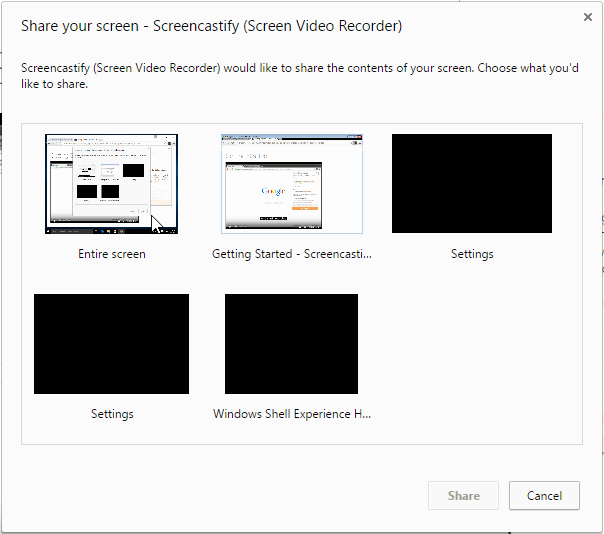Viewport: 604px width, 534px height.
Task: Click the "Getting Started - Screencasti..." label
Action: pos(292,254)
